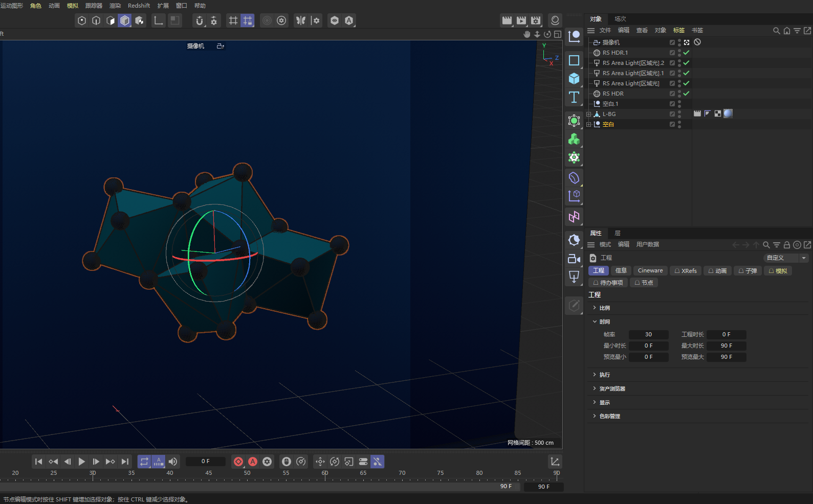Click the 节点 button
The image size is (813, 504).
coord(644,283)
